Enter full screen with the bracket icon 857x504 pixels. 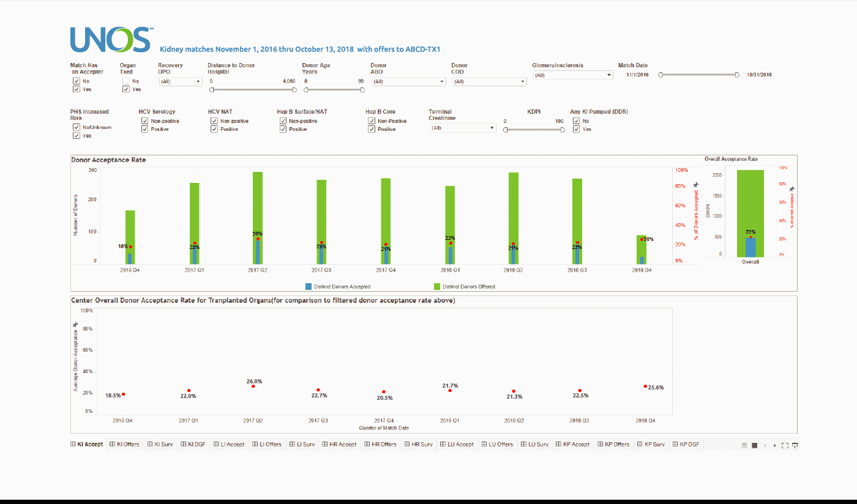click(785, 445)
